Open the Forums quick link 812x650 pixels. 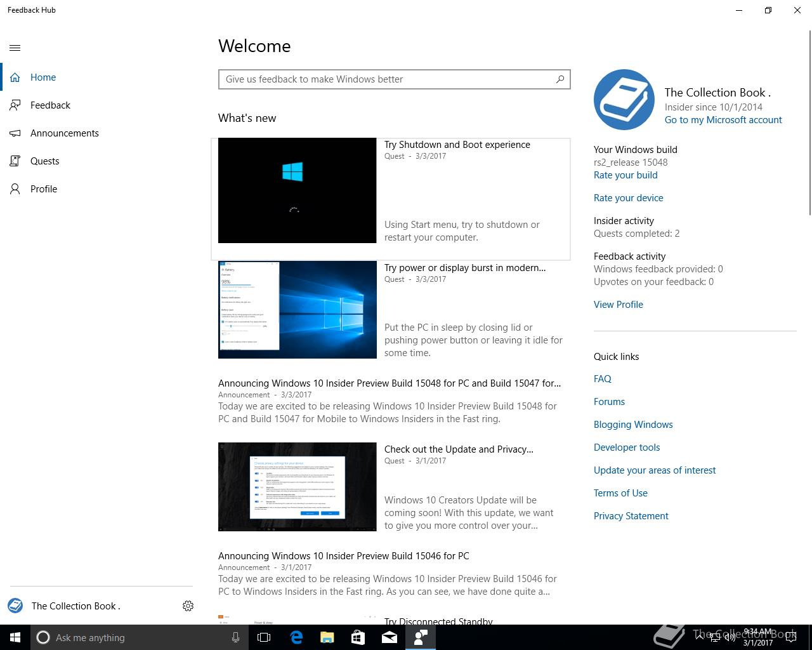coord(609,402)
